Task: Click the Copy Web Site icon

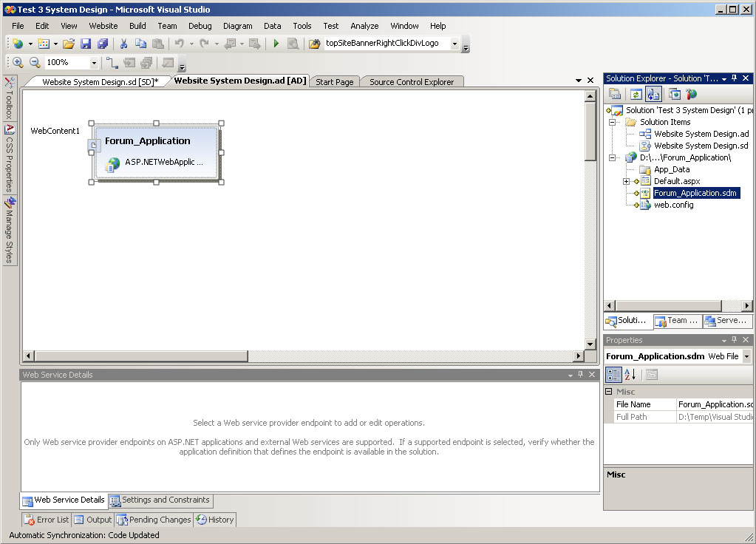Action: point(675,94)
